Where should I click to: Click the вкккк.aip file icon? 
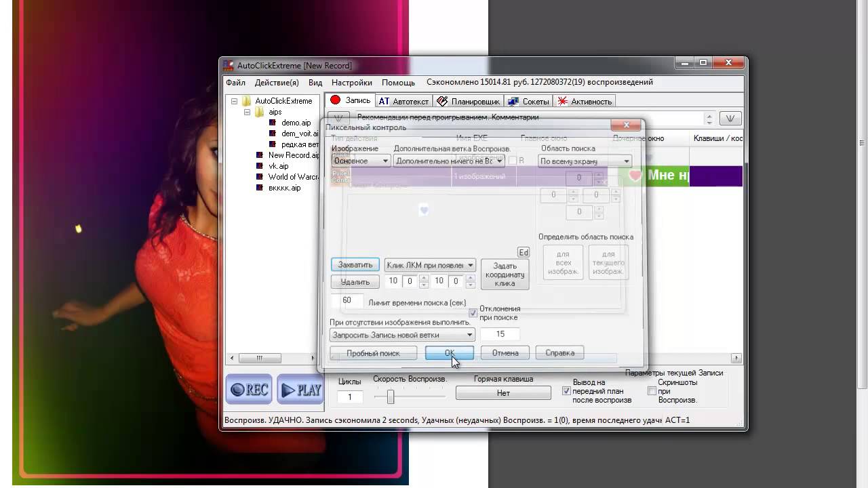point(260,188)
